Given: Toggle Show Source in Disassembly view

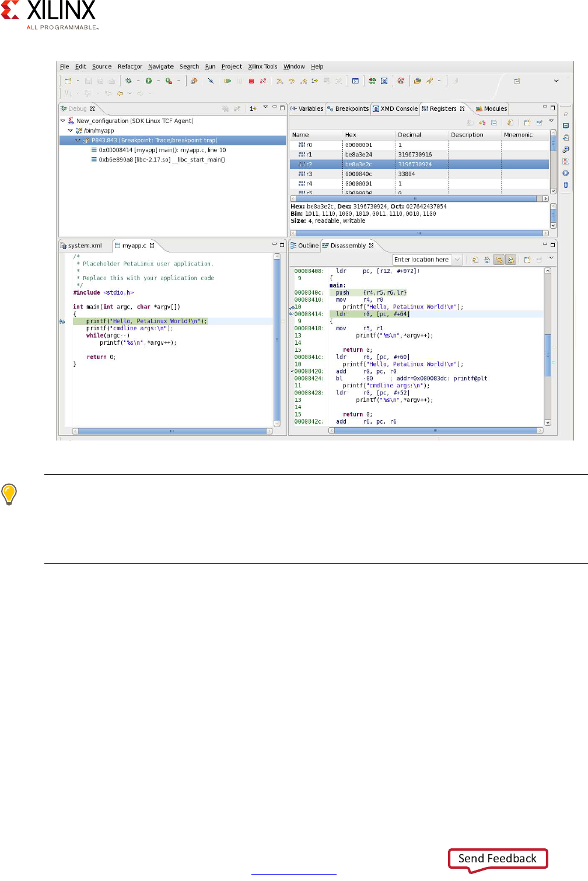Looking at the screenshot, I should (x=499, y=260).
